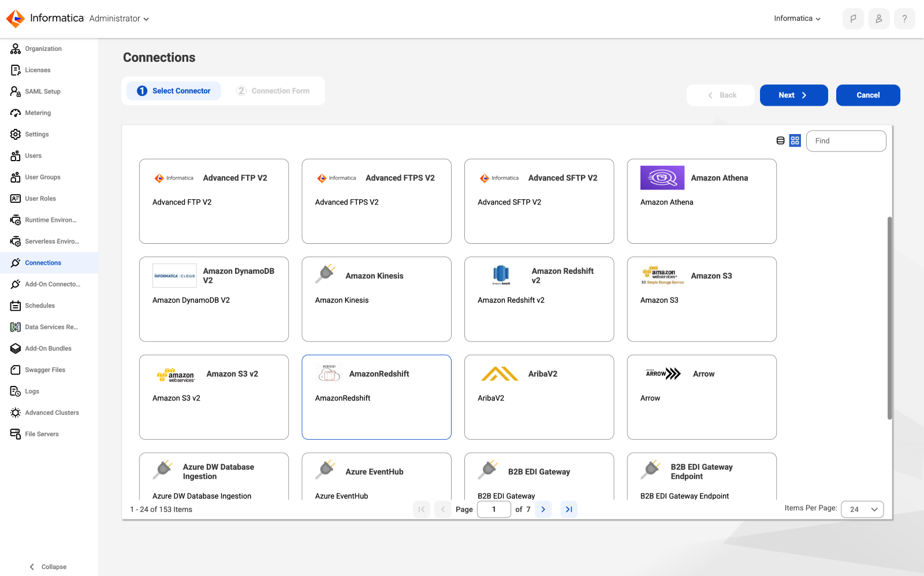Select the Amazon Athena connector card
The image size is (924, 576).
[x=702, y=201]
